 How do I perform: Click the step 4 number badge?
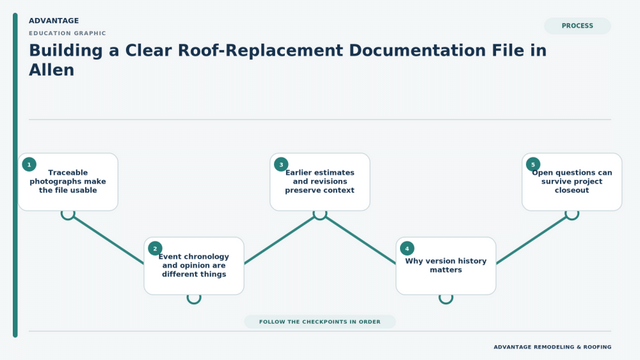pos(407,249)
